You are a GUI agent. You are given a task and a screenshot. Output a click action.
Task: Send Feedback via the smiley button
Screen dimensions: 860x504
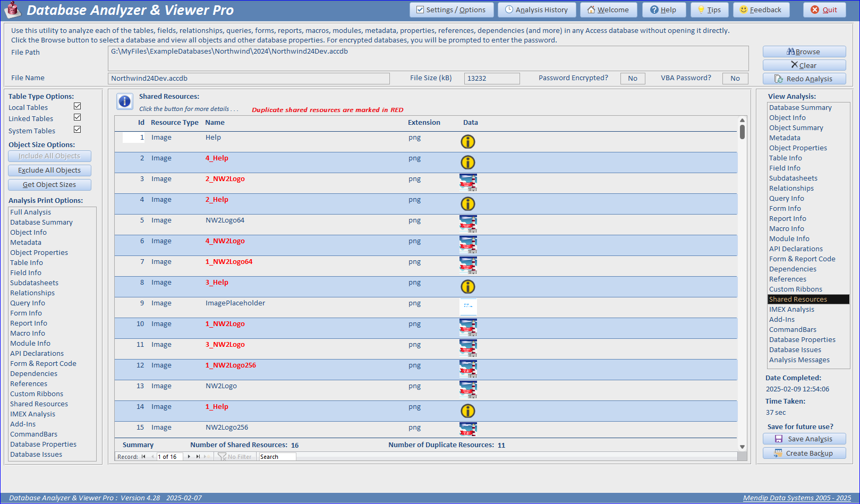(761, 10)
